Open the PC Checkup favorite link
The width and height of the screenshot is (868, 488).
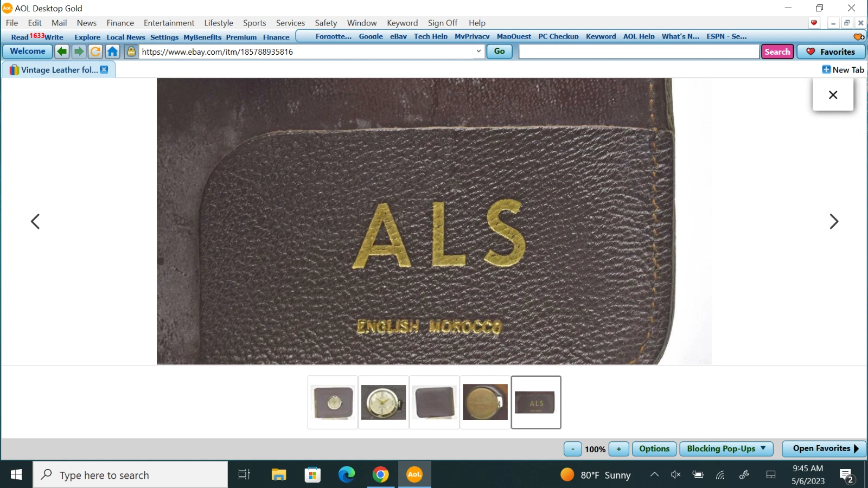[x=558, y=36]
